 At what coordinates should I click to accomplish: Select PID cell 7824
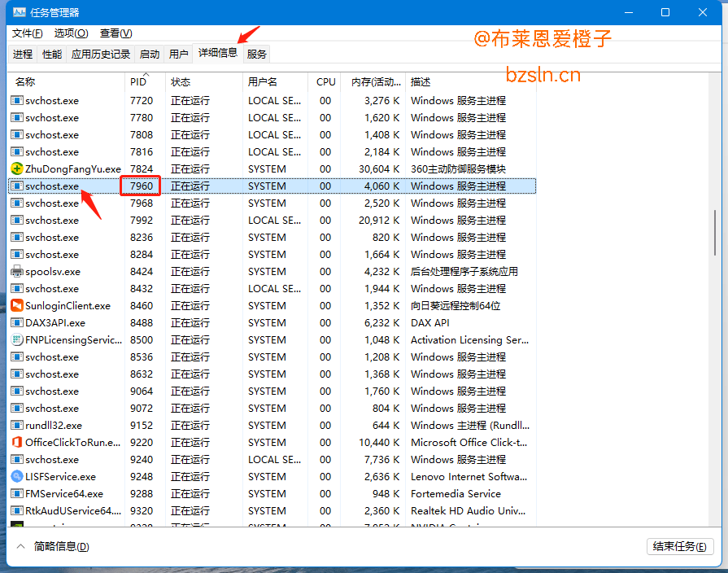point(142,168)
